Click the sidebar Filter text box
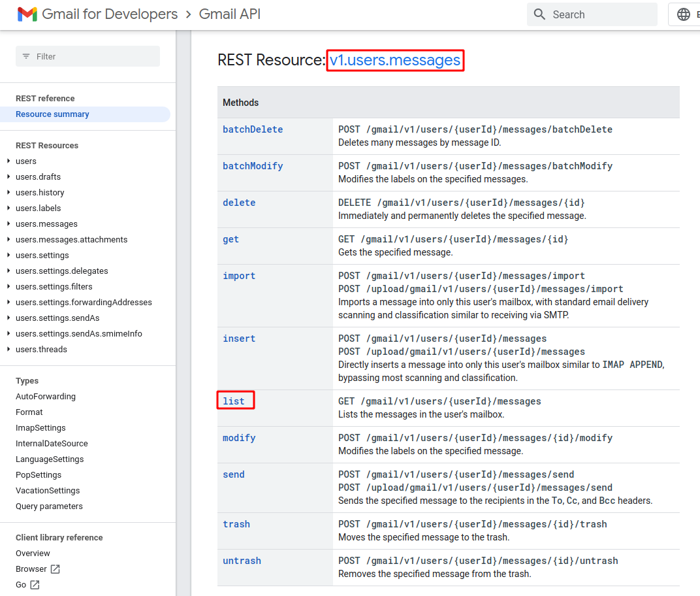This screenshot has height=596, width=700. point(87,56)
